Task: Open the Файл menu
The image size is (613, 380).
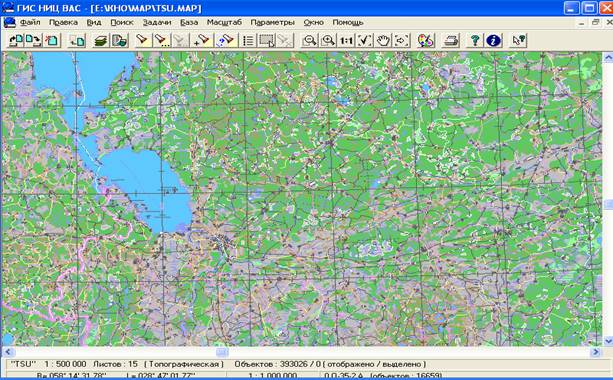Action: pyautogui.click(x=30, y=22)
